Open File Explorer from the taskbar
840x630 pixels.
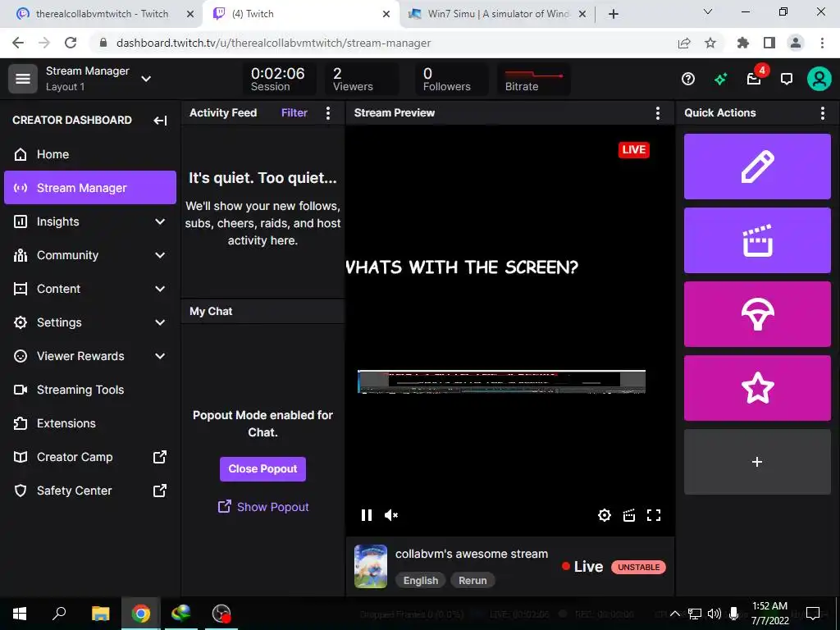100,614
